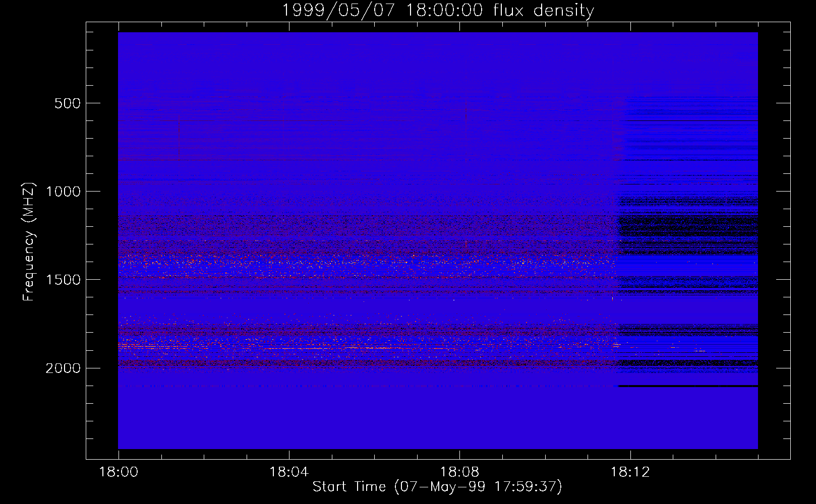Click the 'Frequency (MHZ)' axis label
816x504 pixels.
pyautogui.click(x=29, y=242)
